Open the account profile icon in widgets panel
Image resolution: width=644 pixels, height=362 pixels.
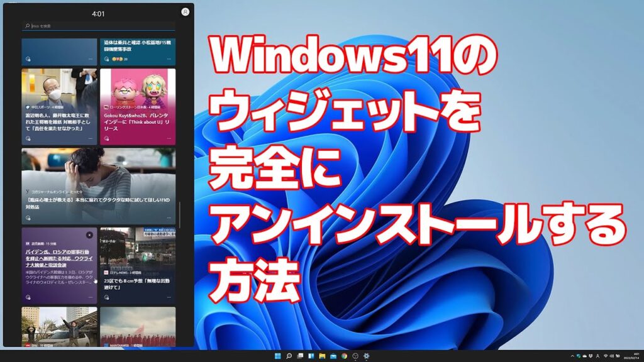[x=186, y=12]
